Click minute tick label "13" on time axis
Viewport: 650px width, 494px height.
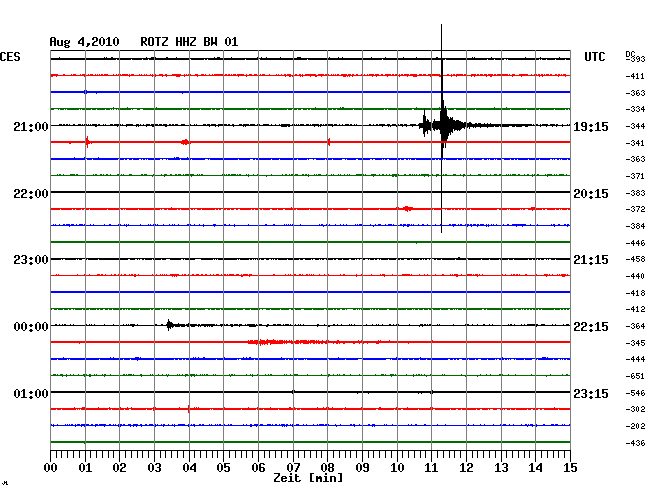[x=501, y=468]
